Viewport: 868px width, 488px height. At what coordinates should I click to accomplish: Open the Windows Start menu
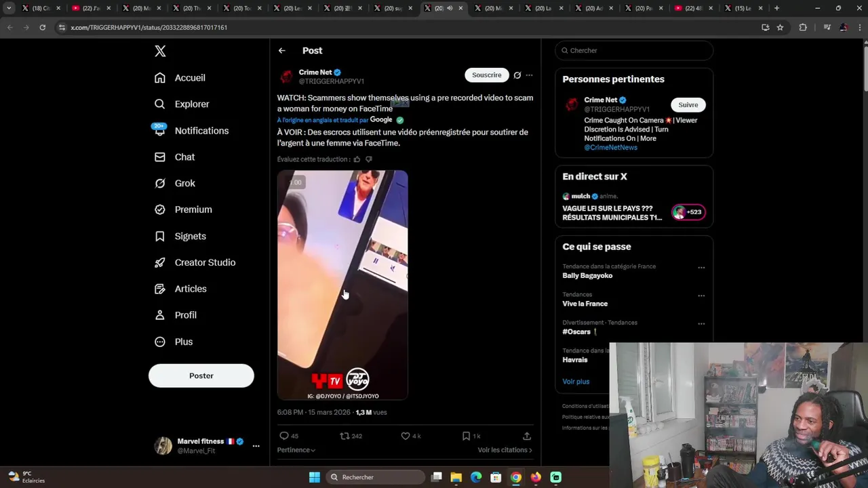coord(314,477)
